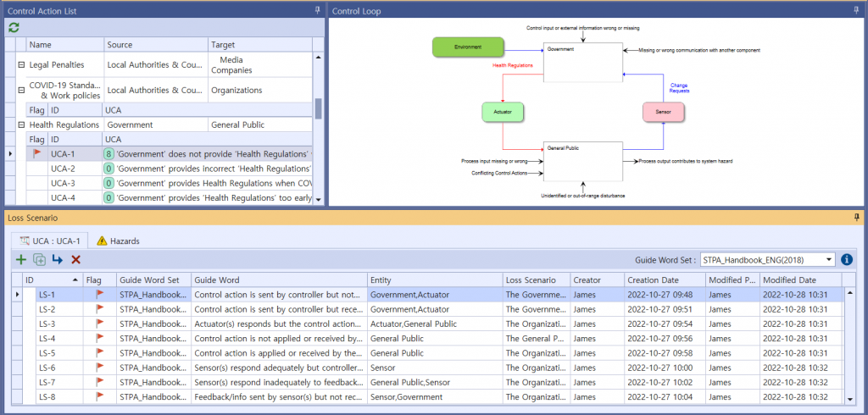Click the count badge 0 on UCA-2
The height and width of the screenshot is (415, 868).
pyautogui.click(x=109, y=169)
